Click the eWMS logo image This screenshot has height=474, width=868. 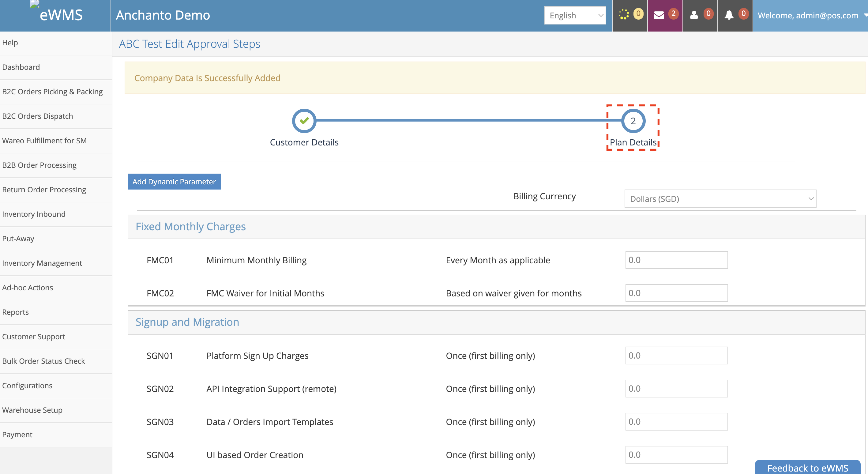tap(35, 4)
